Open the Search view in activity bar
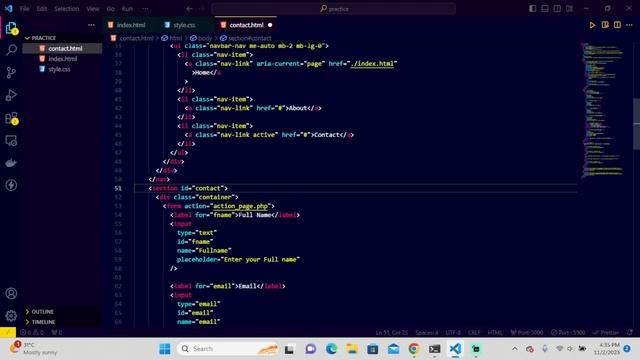This screenshot has width=640, height=360. [11, 50]
